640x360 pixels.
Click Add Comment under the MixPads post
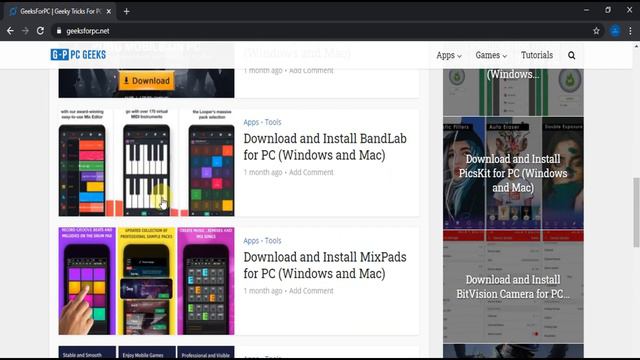coord(311,291)
